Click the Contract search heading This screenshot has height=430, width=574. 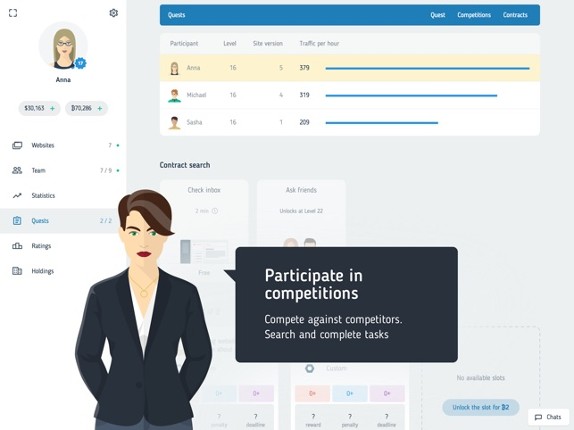point(185,165)
